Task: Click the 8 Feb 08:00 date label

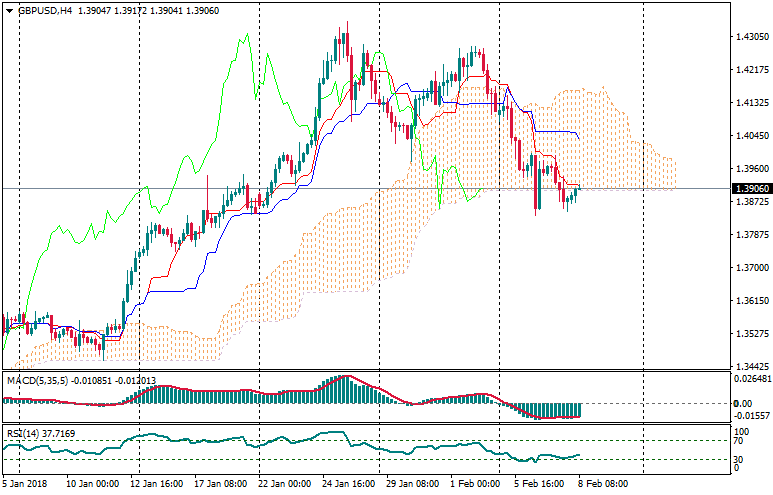Action: pos(603,483)
